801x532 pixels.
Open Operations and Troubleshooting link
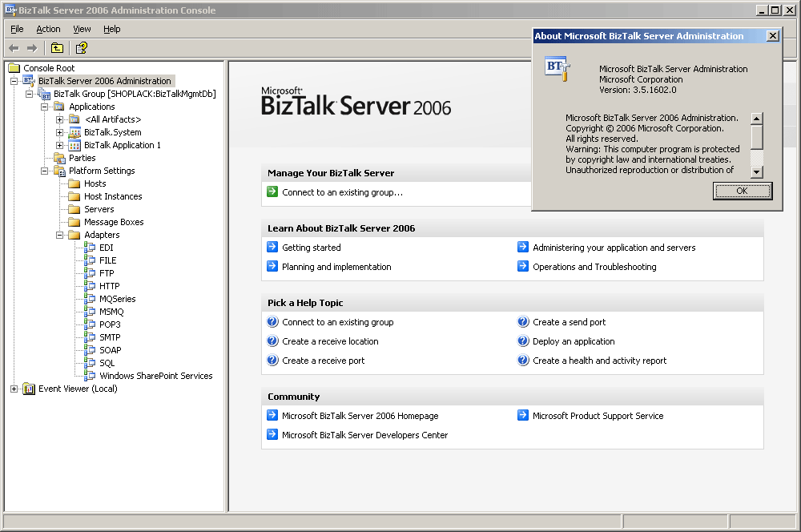point(594,267)
